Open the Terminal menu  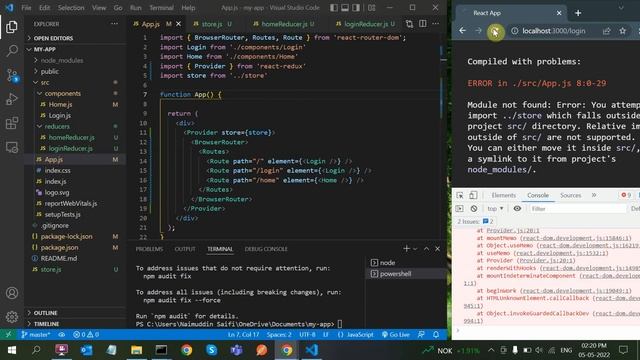(161, 8)
